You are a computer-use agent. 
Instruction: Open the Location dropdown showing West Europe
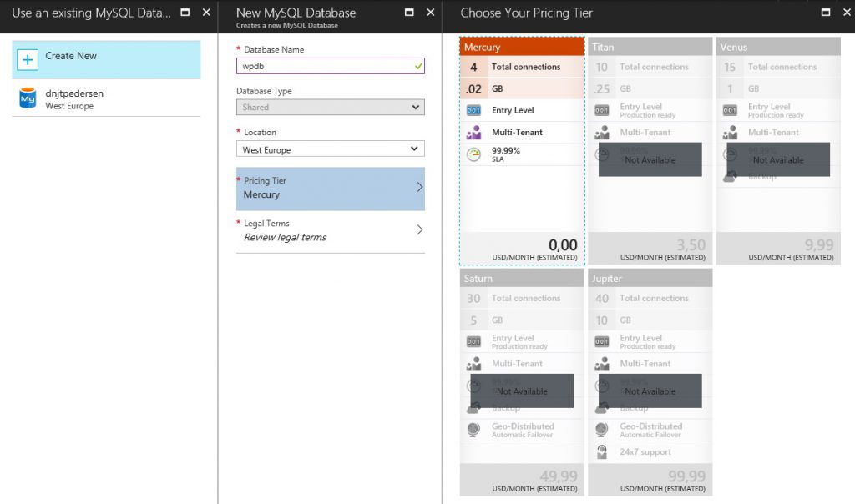click(331, 149)
